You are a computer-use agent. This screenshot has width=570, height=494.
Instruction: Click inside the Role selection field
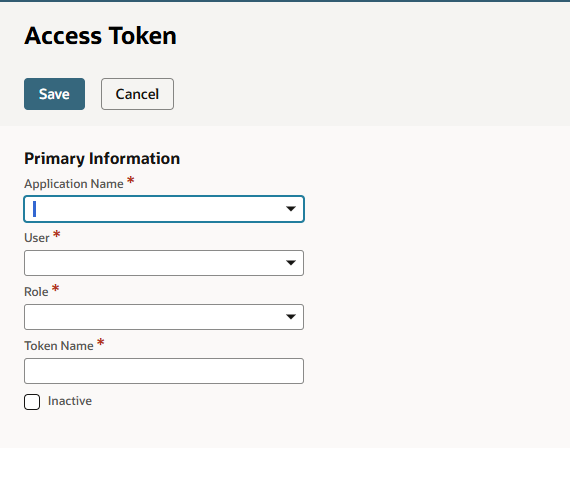click(x=164, y=317)
